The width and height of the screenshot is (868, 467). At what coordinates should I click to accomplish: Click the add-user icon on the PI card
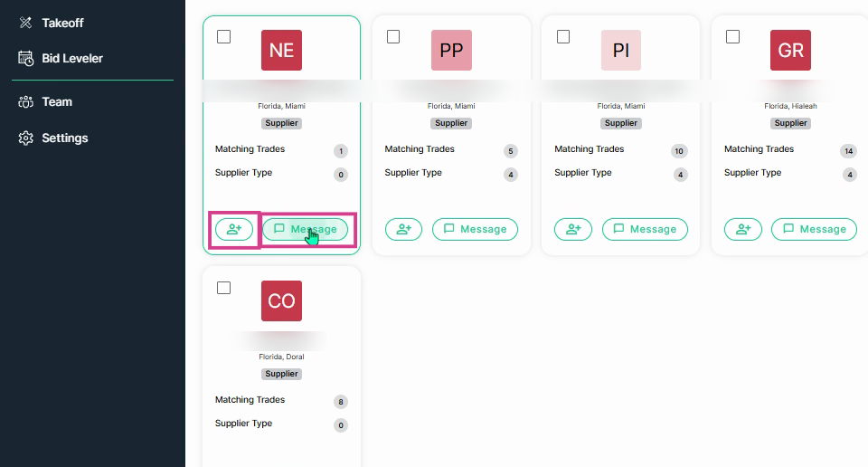coord(573,229)
